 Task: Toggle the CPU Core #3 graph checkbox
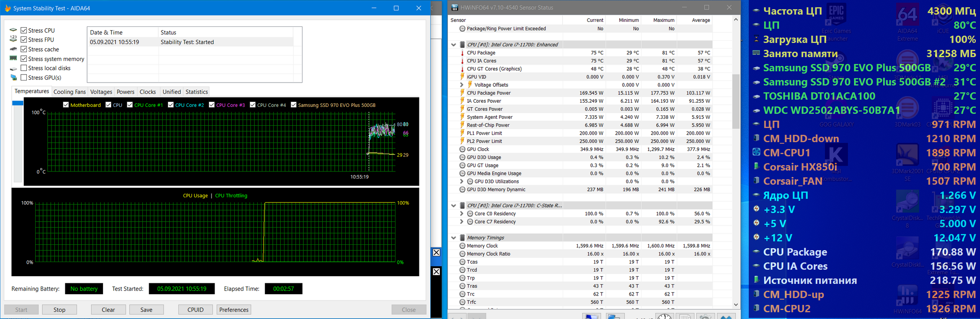tap(212, 105)
